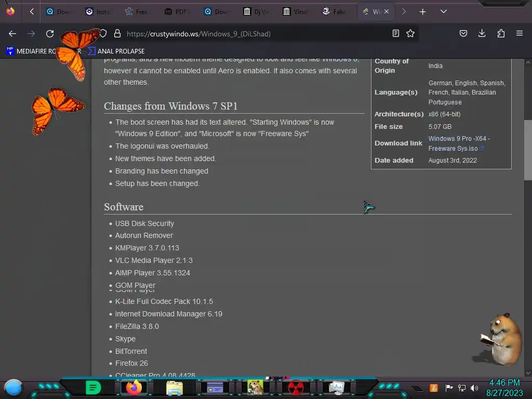Open File Explorer from the taskbar
This screenshot has height=399, width=532.
[175, 388]
